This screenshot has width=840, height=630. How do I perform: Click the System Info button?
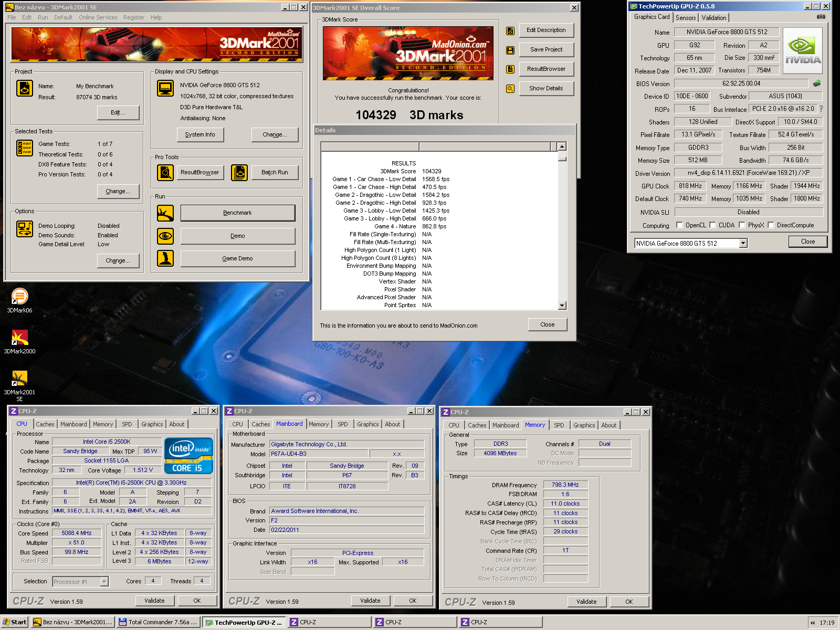coord(200,135)
